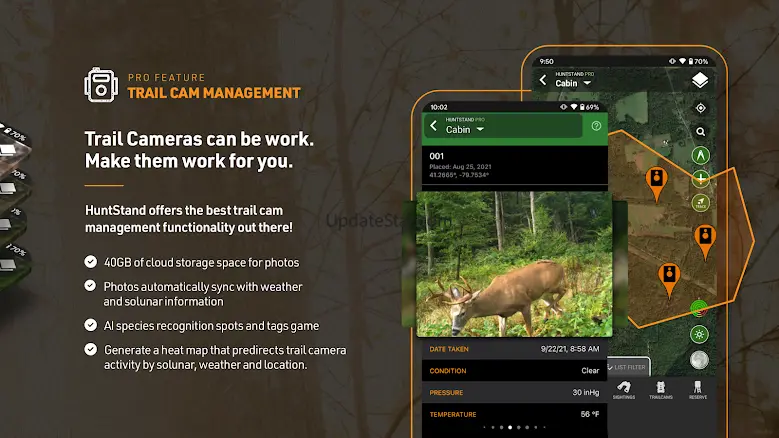Screen dimensions: 779x438
Task: Tap the locate-me crosshair icon on the map
Action: (701, 108)
